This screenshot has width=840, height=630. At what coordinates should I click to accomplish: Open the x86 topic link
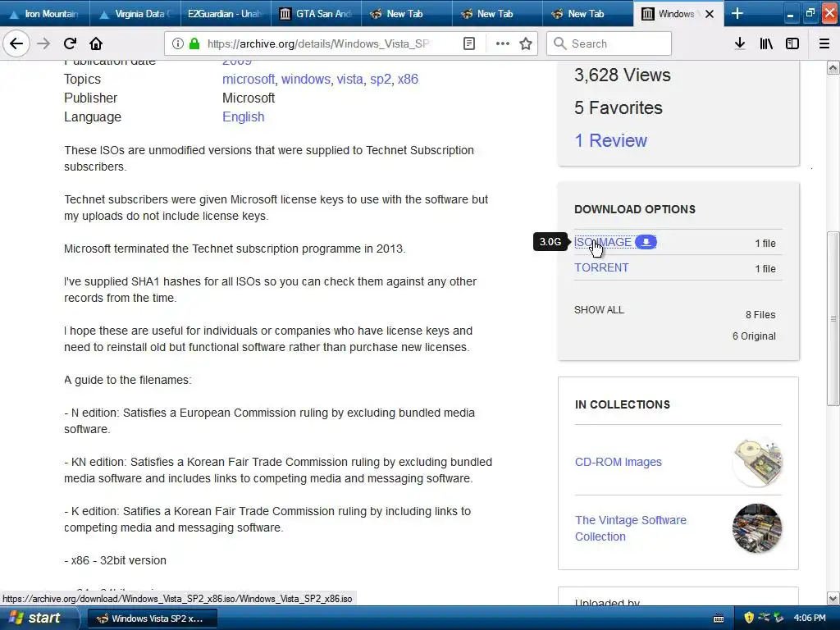click(408, 80)
